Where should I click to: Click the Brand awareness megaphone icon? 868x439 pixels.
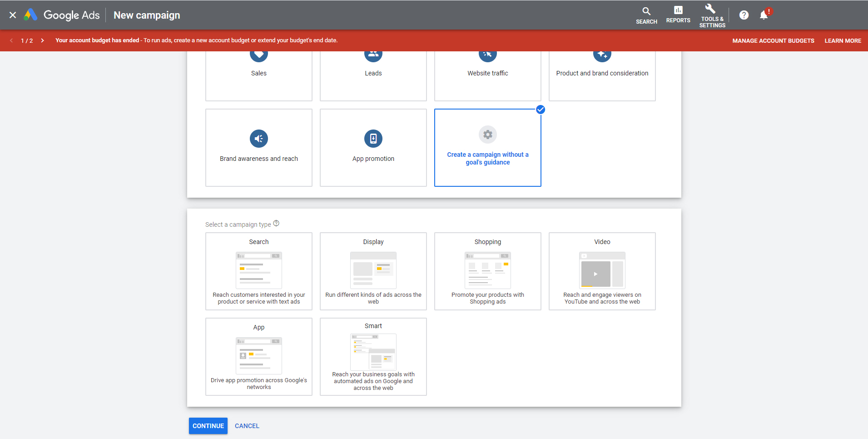[x=259, y=139]
